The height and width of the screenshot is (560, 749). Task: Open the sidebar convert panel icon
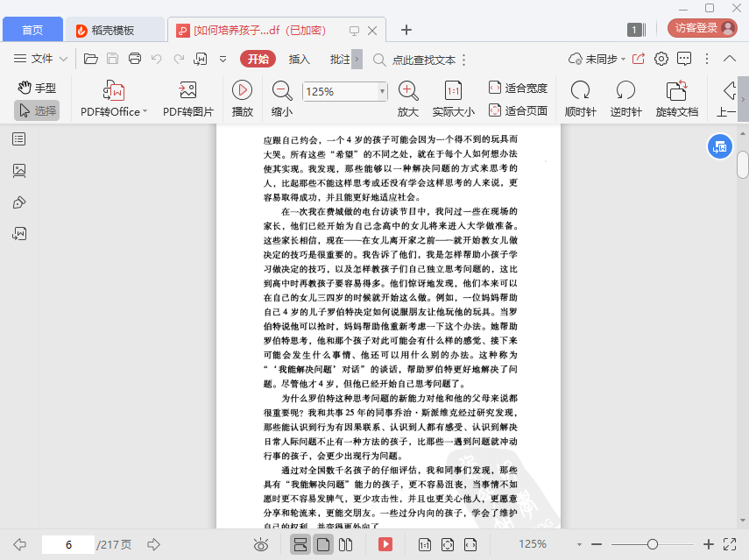19,234
